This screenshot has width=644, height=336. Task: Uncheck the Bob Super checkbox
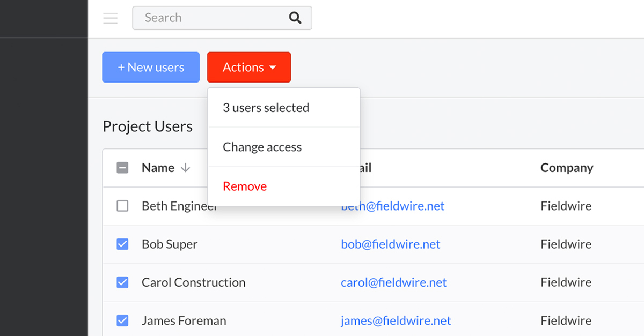tap(122, 244)
